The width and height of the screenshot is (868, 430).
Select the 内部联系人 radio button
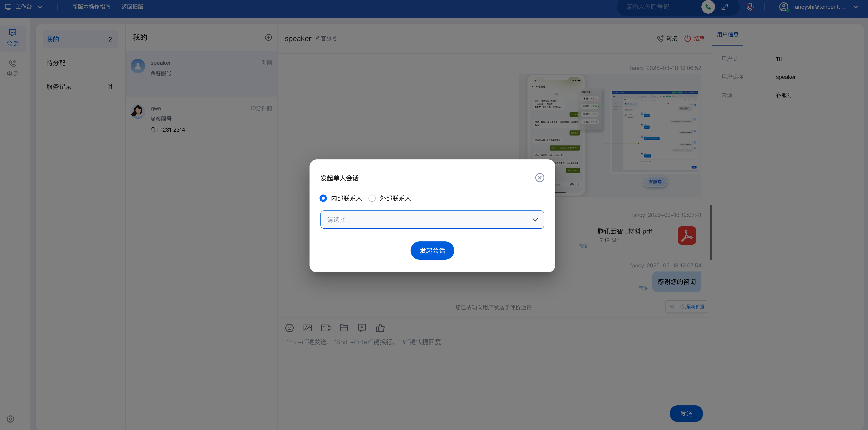click(323, 198)
